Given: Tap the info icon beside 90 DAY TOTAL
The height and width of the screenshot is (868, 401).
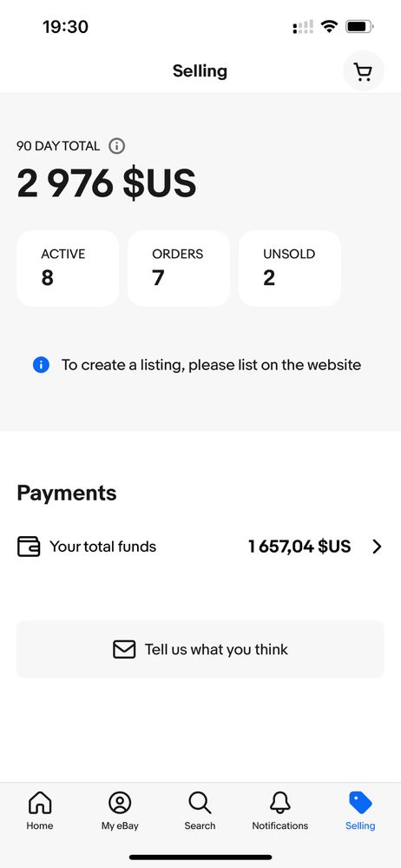Looking at the screenshot, I should (x=116, y=146).
